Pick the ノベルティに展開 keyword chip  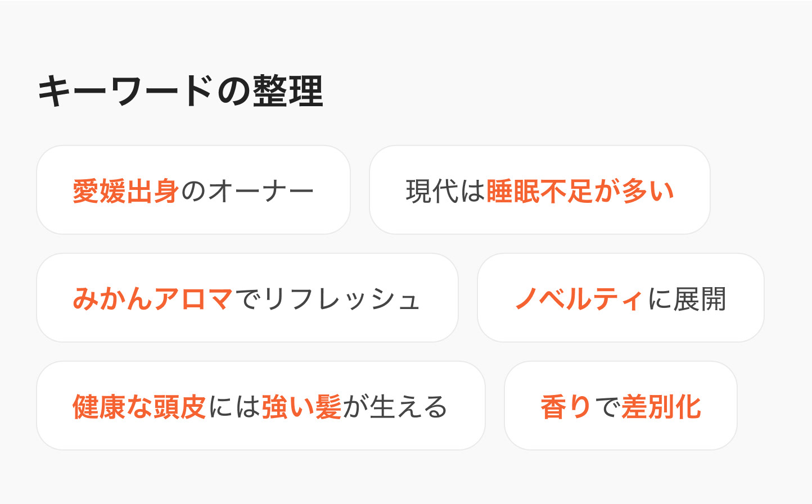(x=621, y=298)
